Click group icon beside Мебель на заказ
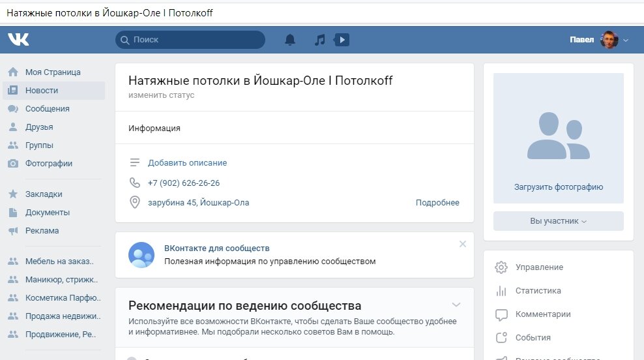Screen dimensions: 644x360 click(x=13, y=262)
